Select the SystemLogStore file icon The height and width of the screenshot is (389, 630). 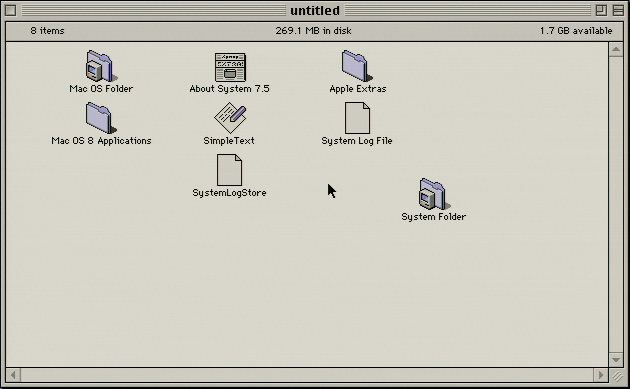[x=229, y=170]
